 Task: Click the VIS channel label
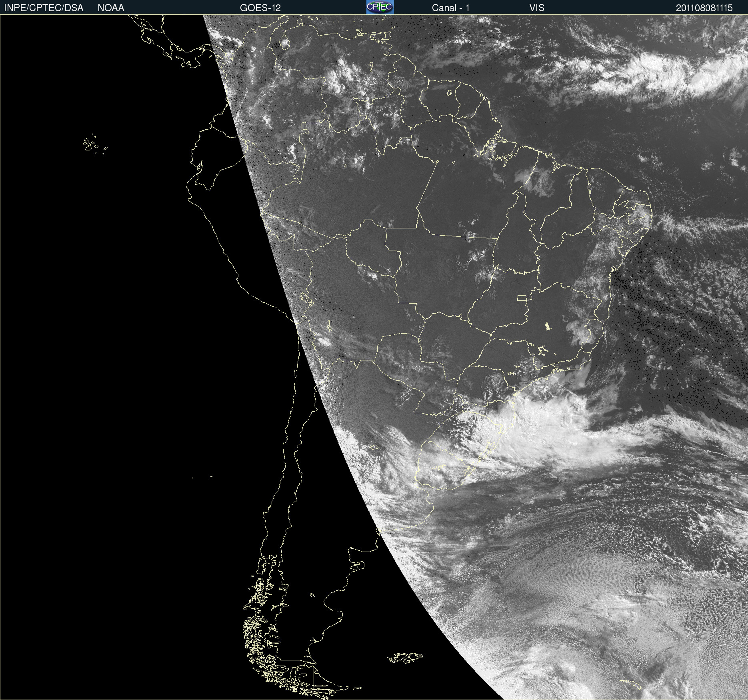tap(537, 8)
